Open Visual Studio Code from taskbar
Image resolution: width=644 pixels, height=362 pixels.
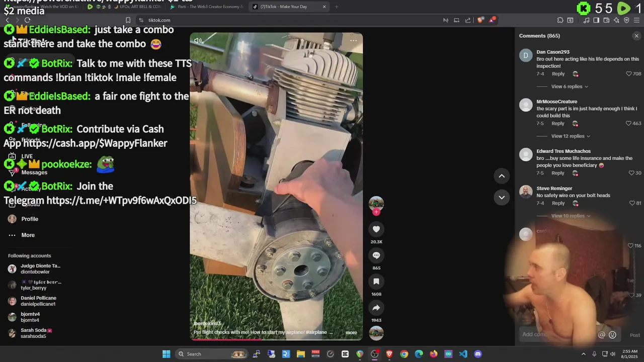coord(463,354)
